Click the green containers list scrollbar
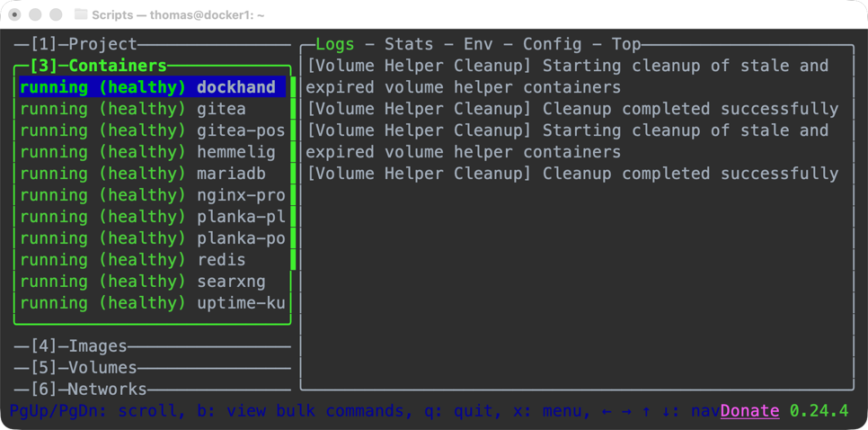The height and width of the screenshot is (430, 868). (294, 171)
